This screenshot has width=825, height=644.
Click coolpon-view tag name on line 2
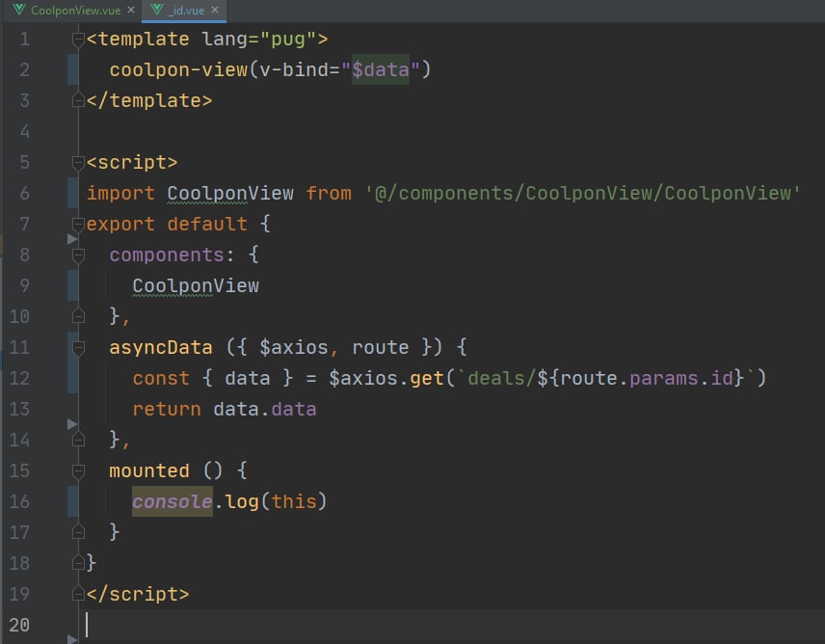click(x=178, y=69)
